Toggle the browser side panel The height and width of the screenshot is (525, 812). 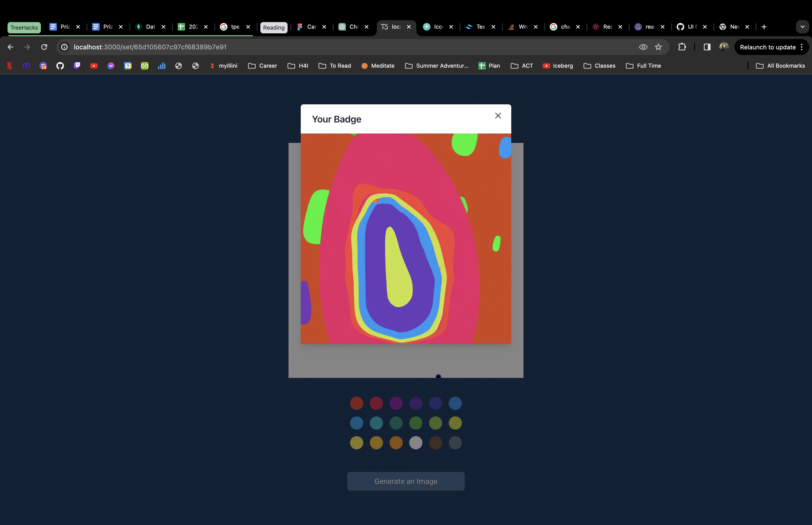[x=707, y=47]
